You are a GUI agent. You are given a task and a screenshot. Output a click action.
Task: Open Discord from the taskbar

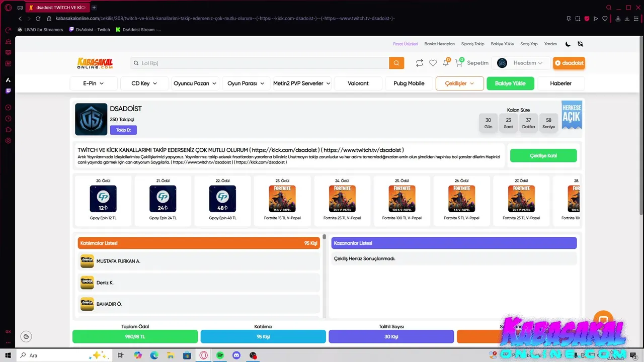[236, 355]
